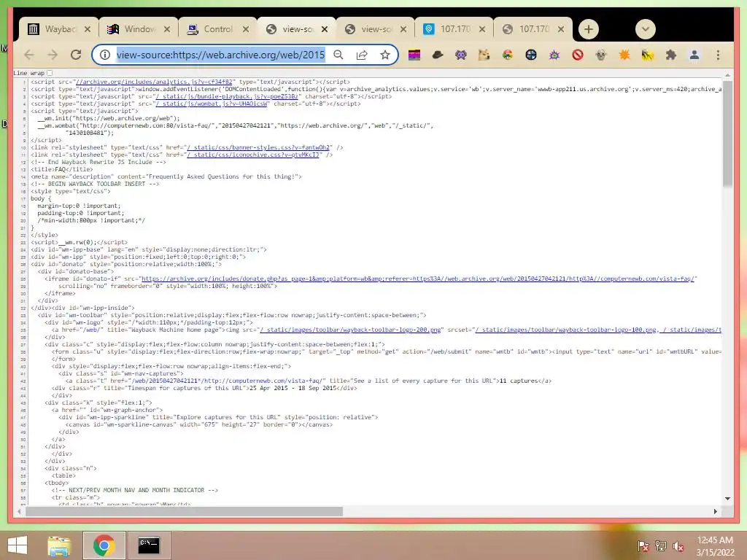Open the dark circular globe extension icon
The width and height of the screenshot is (747, 560).
point(531,55)
